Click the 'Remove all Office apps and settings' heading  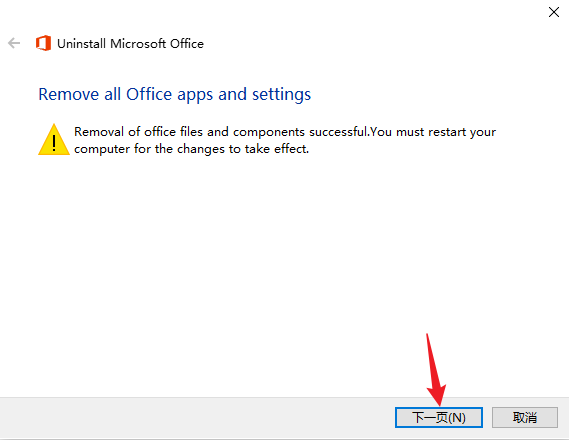click(175, 94)
